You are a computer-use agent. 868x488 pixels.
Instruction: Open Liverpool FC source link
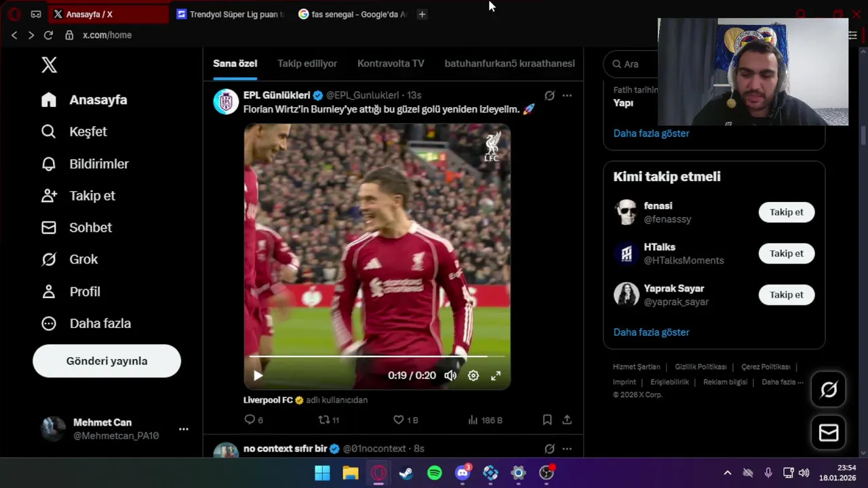(x=268, y=400)
